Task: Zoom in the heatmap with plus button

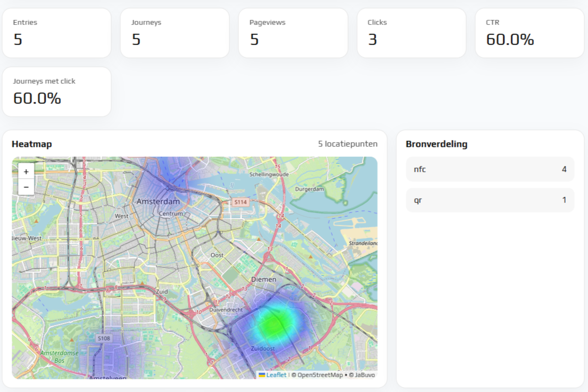Action: click(26, 172)
